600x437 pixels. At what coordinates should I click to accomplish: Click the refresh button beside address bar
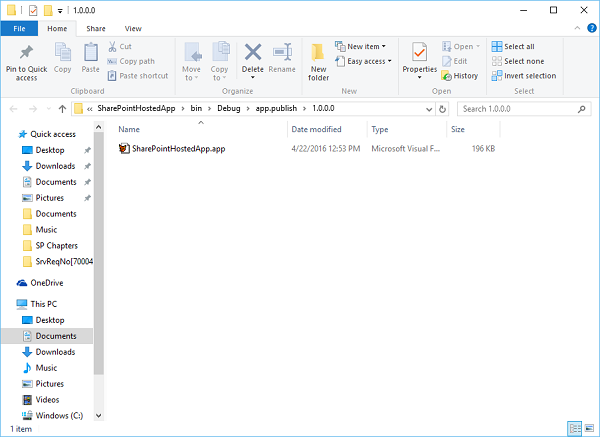pyautogui.click(x=442, y=109)
